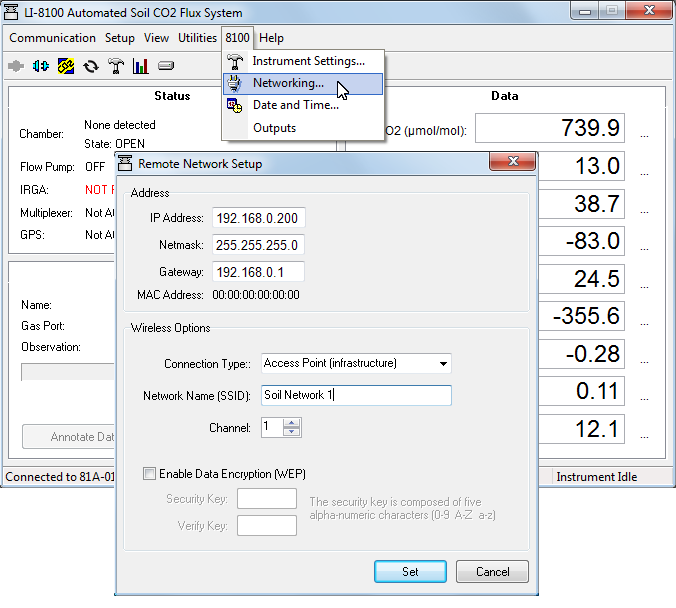
Task: Open the Connection Type dropdown
Action: coord(356,364)
